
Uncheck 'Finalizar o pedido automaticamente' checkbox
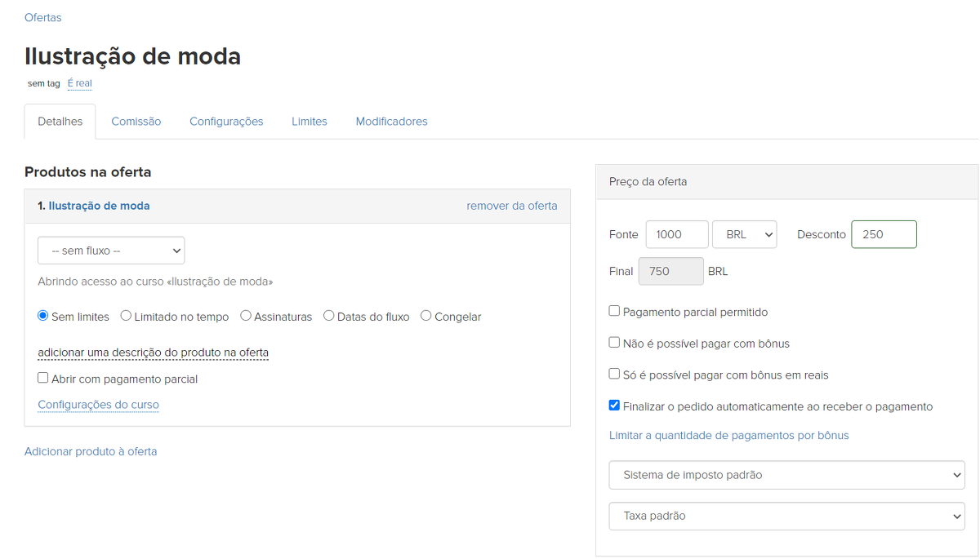coord(614,405)
